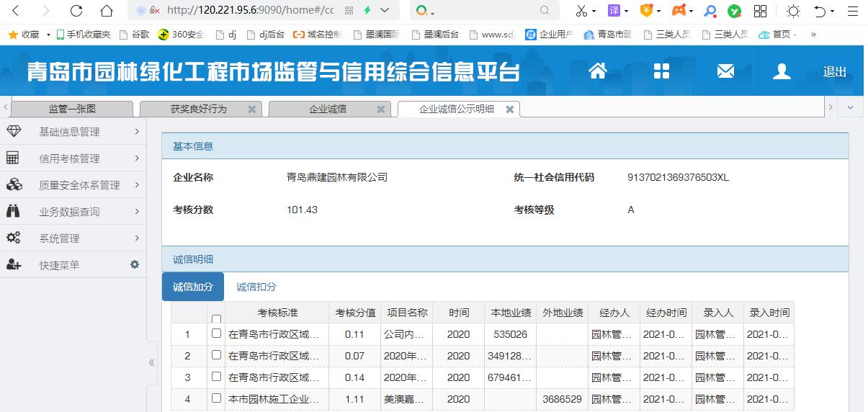Click the home icon in the header
This screenshot has height=412, width=868.
pos(597,71)
